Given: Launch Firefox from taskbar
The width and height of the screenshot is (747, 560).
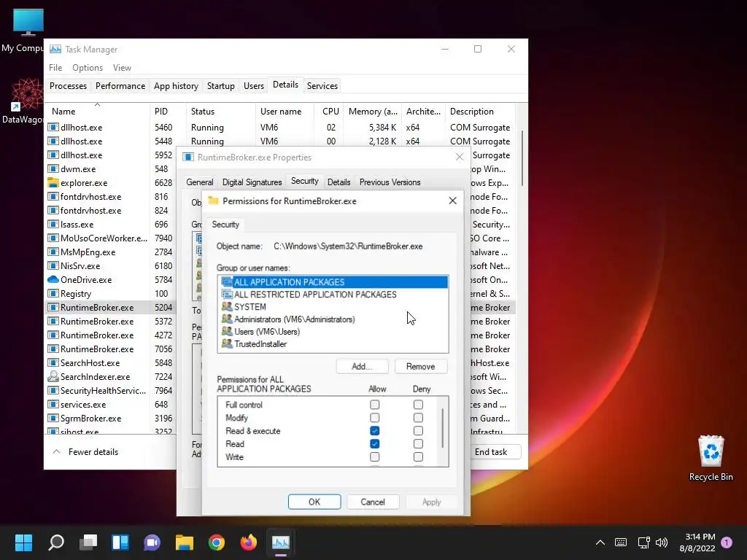Looking at the screenshot, I should [248, 542].
